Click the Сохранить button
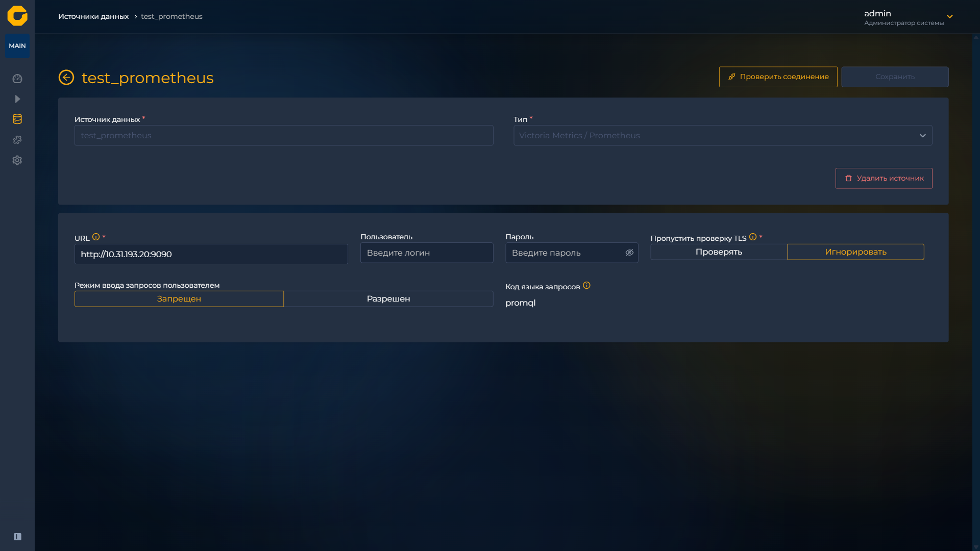Screen dimensions: 980x551 [895, 77]
